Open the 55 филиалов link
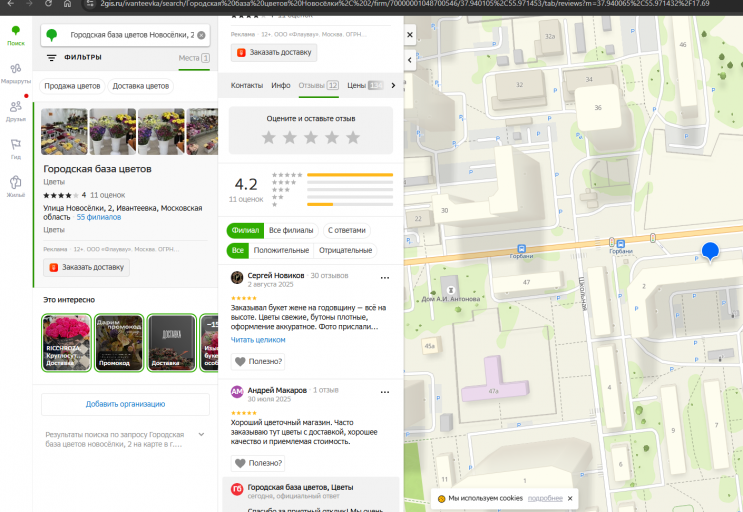Screen dimensions: 743x512 click(99, 217)
